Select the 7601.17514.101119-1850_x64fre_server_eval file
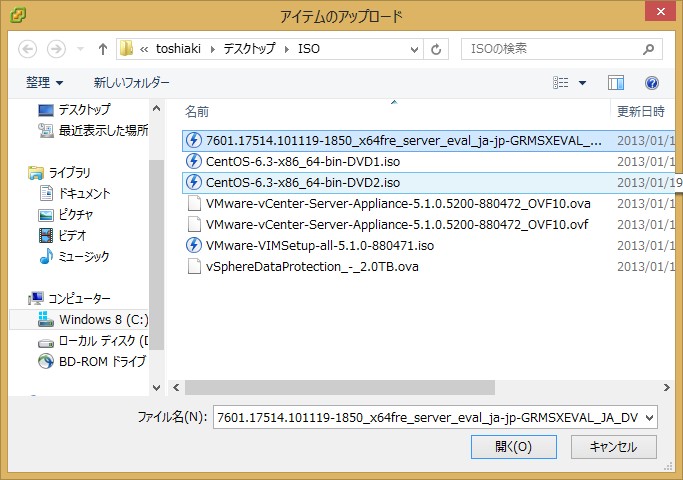This screenshot has width=683, height=480. [x=429, y=140]
